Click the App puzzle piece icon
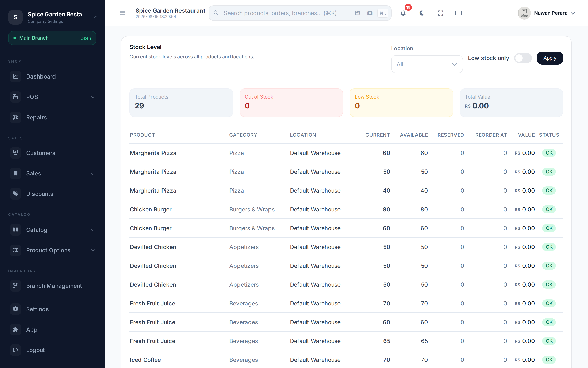The image size is (588, 368). 16,330
